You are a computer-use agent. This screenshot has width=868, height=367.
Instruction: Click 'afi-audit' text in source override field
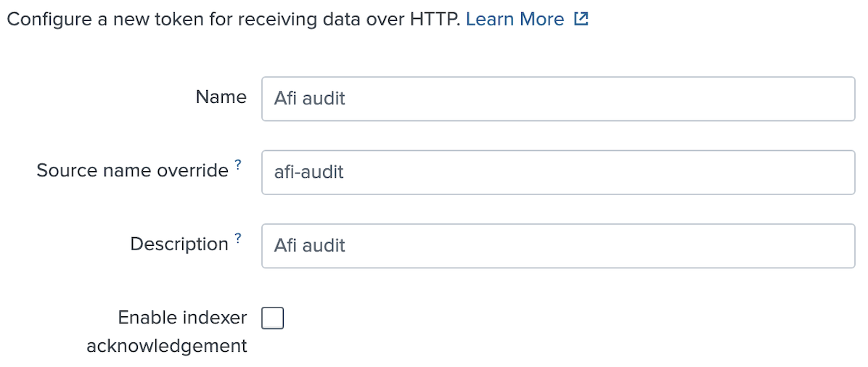309,172
